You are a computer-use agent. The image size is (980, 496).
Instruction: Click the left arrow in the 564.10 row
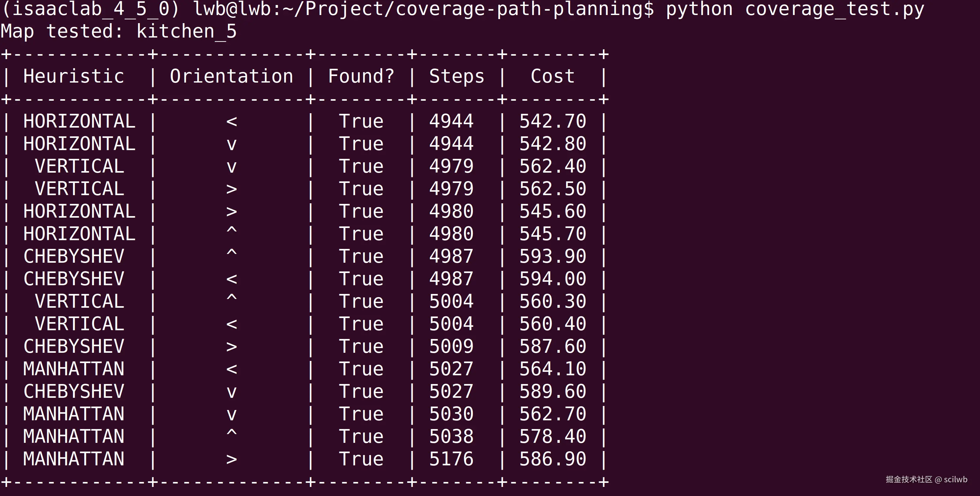click(231, 369)
